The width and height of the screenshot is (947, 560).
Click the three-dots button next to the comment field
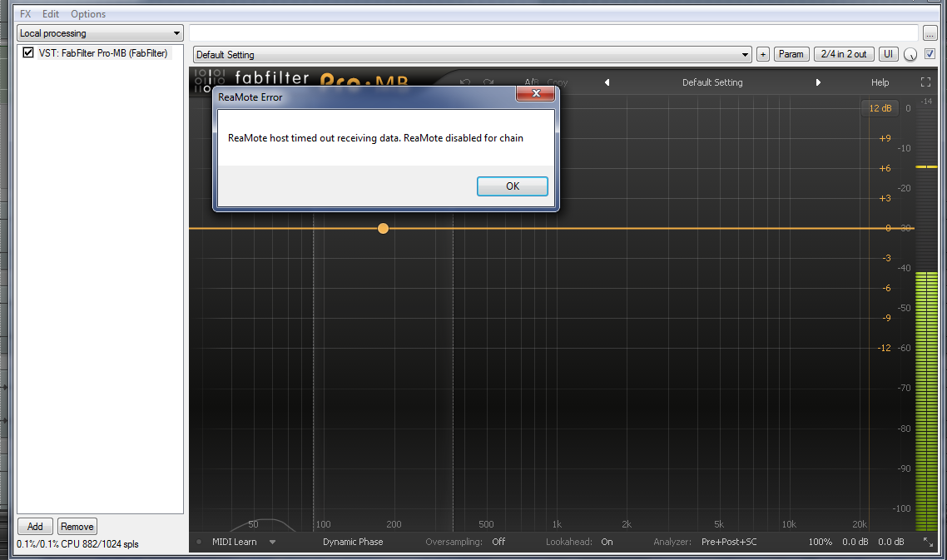click(930, 33)
